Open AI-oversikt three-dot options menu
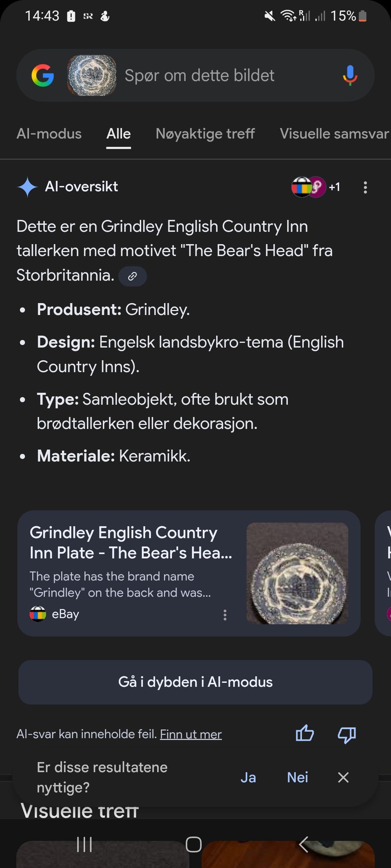Screen dimensions: 391x868 tap(365, 187)
